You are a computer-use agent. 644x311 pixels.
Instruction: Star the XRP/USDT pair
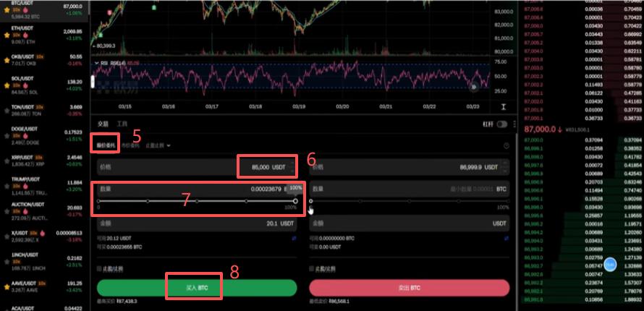[x=7, y=161]
